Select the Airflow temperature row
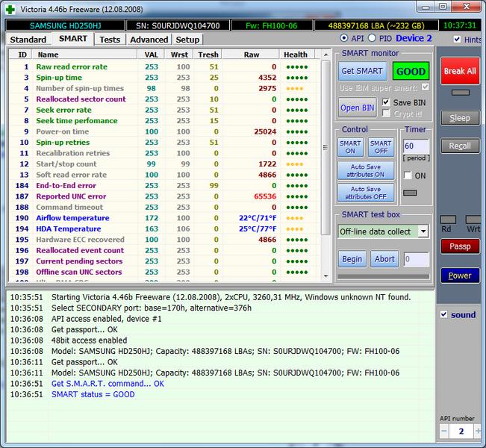486x448 pixels. (x=164, y=218)
